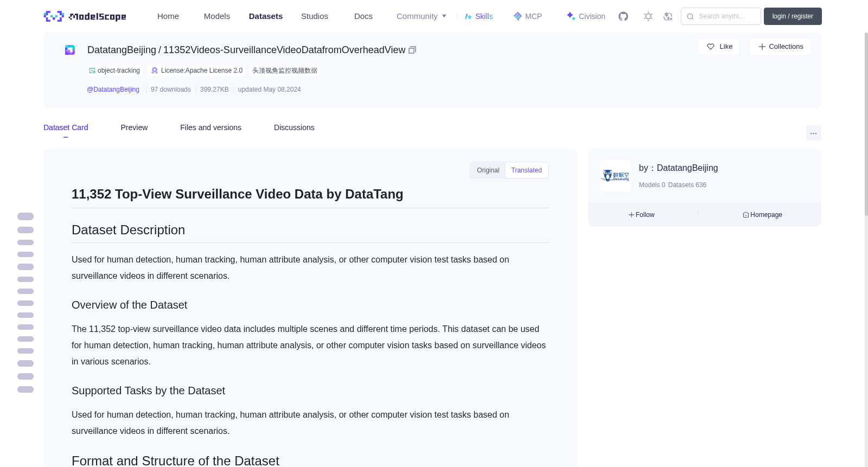Switch language with the translate icon

(668, 16)
